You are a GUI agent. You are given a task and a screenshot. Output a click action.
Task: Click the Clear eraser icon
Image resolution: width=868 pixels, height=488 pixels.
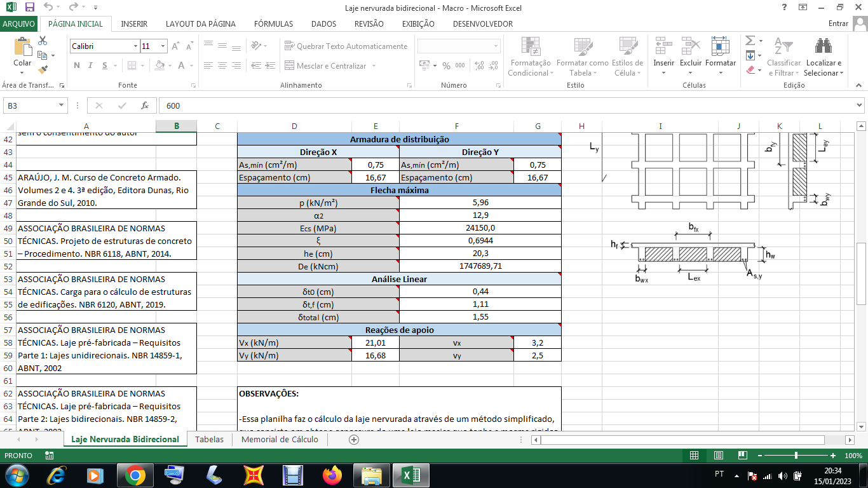pos(750,69)
